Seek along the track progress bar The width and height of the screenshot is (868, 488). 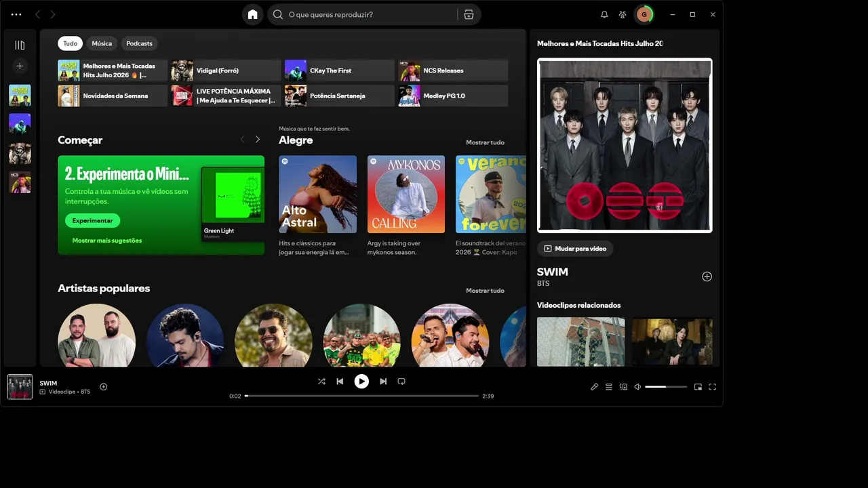361,396
